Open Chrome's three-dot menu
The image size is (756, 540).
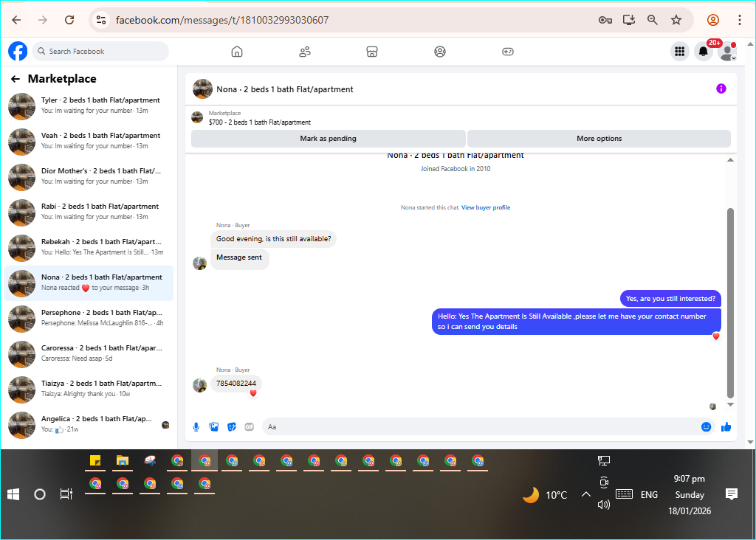pos(739,20)
